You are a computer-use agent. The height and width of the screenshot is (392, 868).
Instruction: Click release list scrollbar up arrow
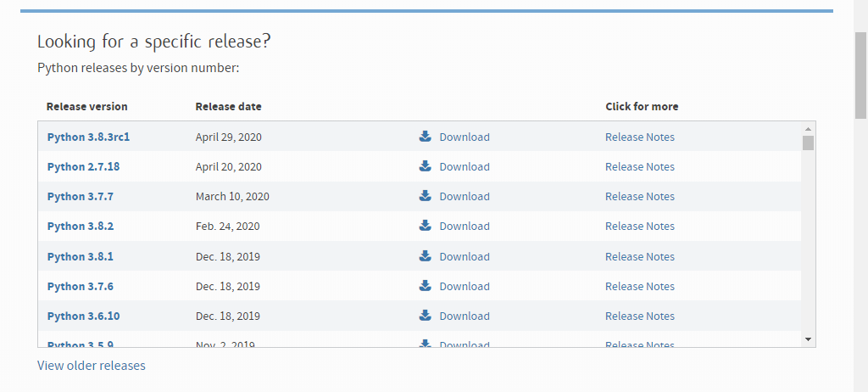(x=808, y=129)
